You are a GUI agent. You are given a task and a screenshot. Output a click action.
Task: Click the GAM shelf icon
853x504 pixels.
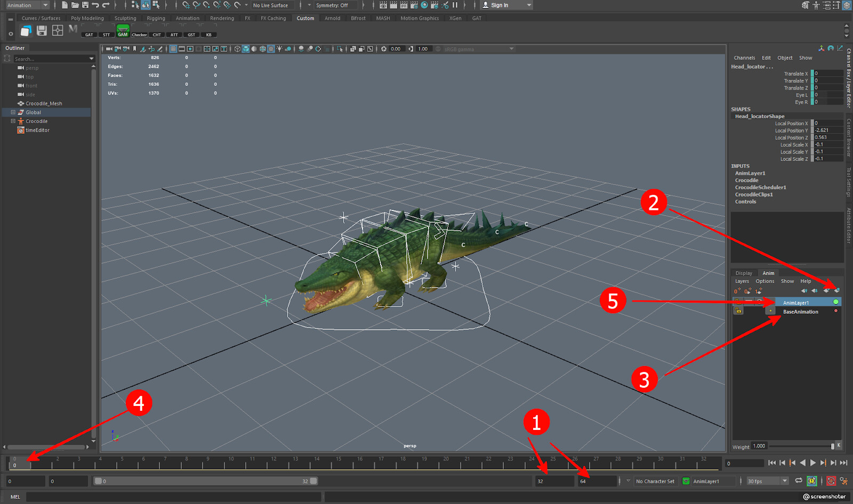(123, 31)
